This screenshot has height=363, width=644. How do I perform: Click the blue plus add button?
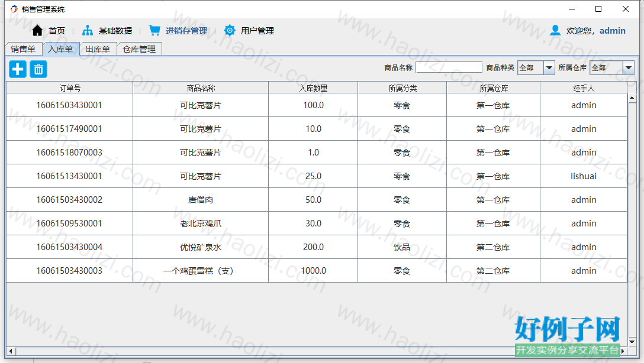[x=18, y=69]
